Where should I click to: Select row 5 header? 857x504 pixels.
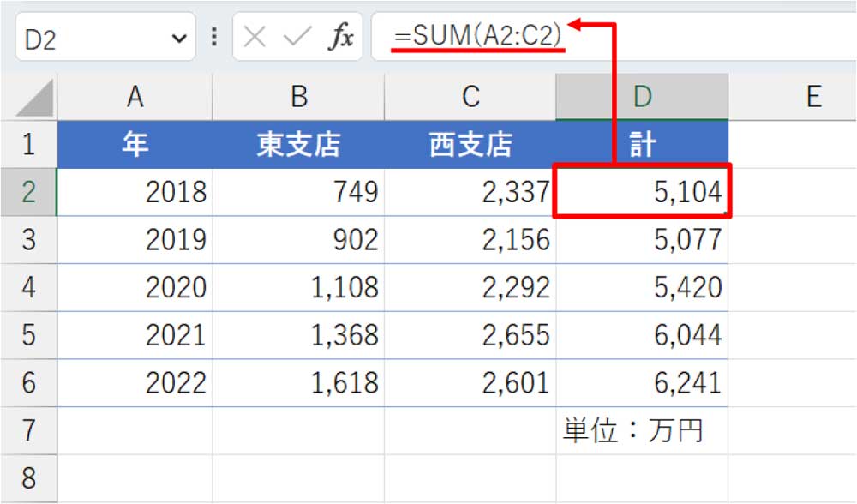tap(29, 335)
